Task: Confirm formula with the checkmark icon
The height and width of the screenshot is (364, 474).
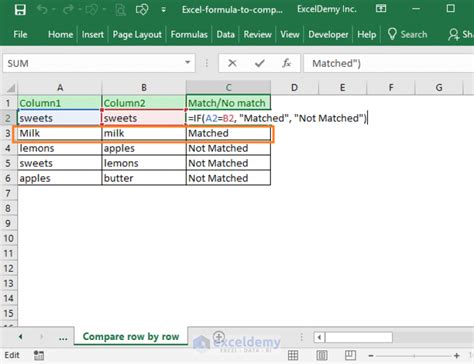Action: (x=260, y=63)
